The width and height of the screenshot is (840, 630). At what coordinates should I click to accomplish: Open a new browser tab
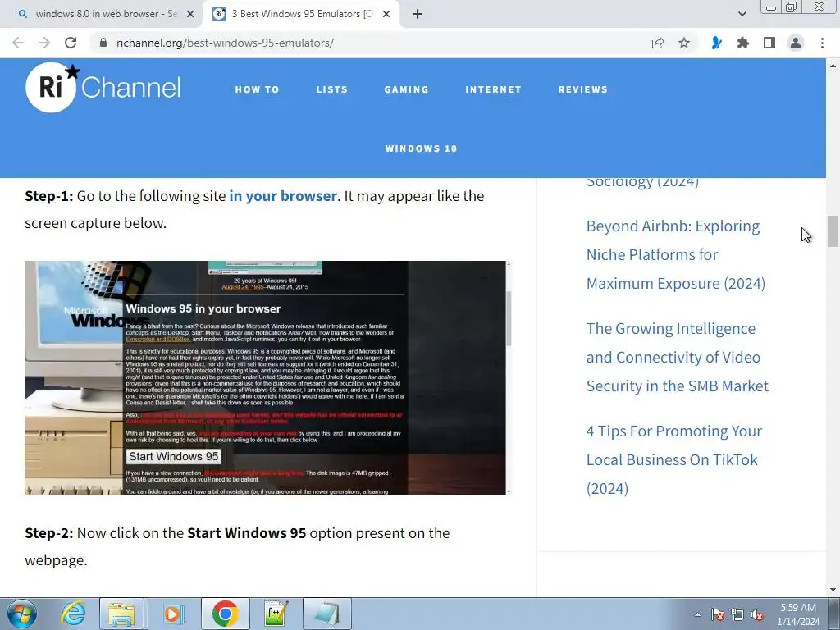click(x=418, y=14)
